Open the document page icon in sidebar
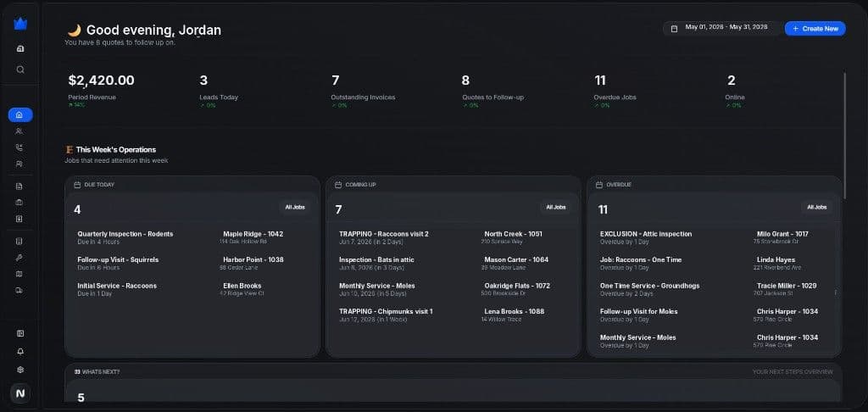 19,186
